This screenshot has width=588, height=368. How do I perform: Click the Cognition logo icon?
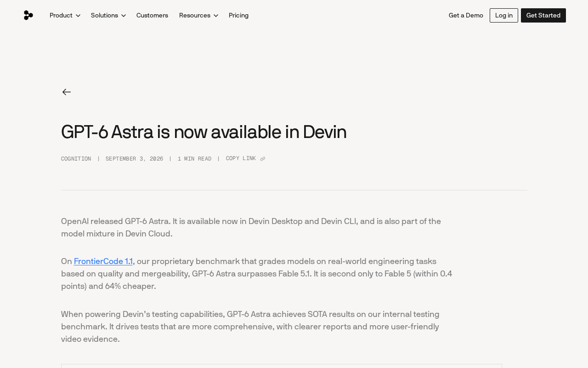(28, 15)
